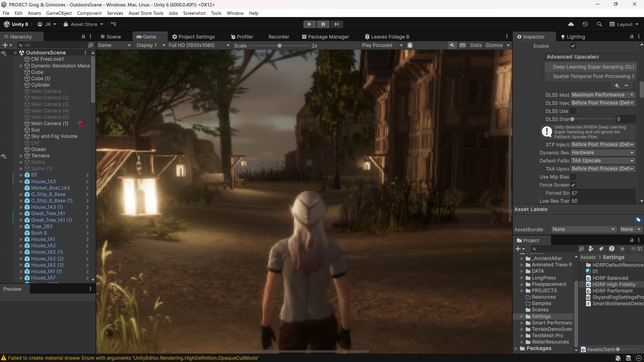The height and width of the screenshot is (362, 644).
Task: Open Undo History icon in top toolbar
Action: [x=585, y=24]
